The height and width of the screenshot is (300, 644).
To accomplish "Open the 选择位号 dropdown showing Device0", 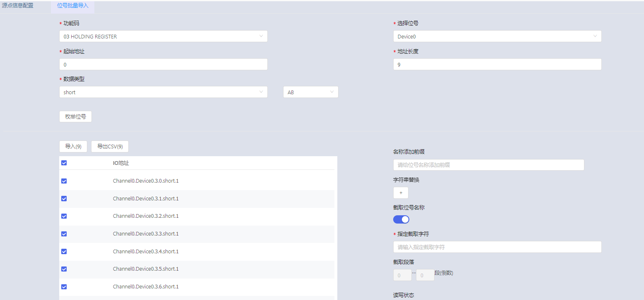I will tap(497, 36).
